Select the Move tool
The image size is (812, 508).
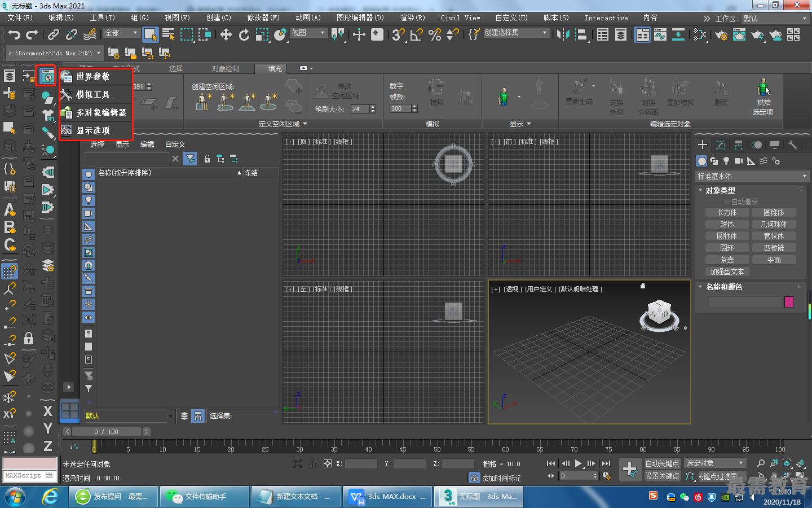click(x=226, y=35)
